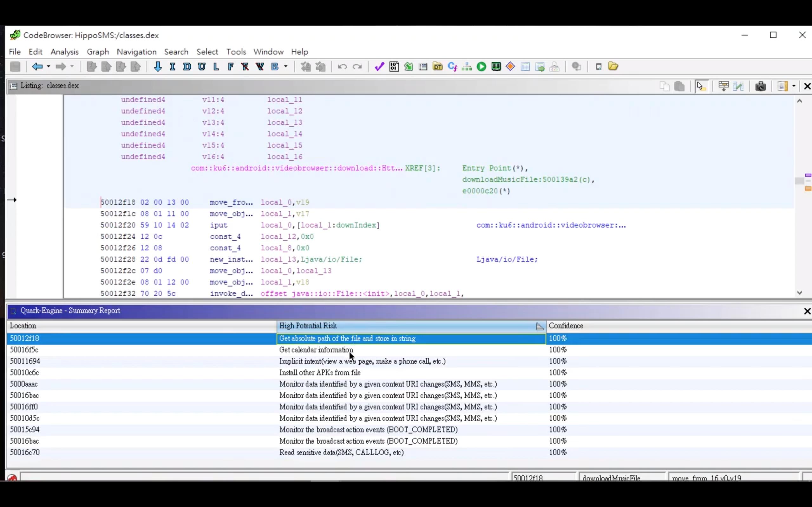This screenshot has height=507, width=812.
Task: Toggle the navigation direction down arrow
Action: pyautogui.click(x=158, y=67)
